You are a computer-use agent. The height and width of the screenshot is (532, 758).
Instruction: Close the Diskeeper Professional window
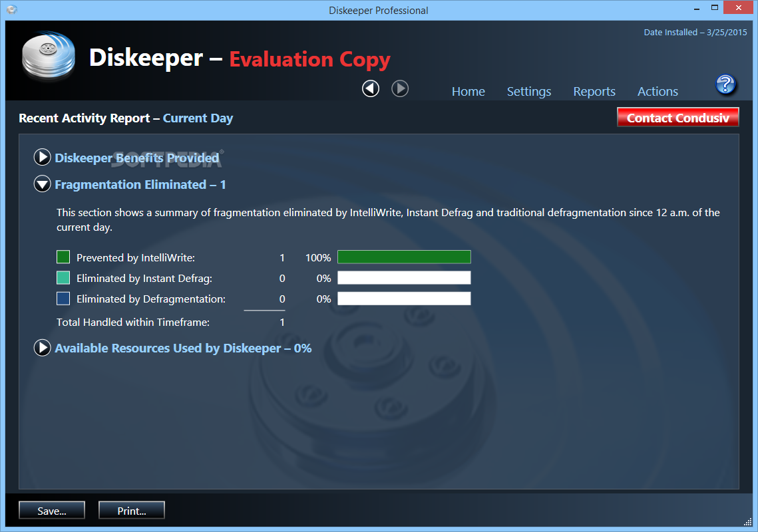point(738,8)
